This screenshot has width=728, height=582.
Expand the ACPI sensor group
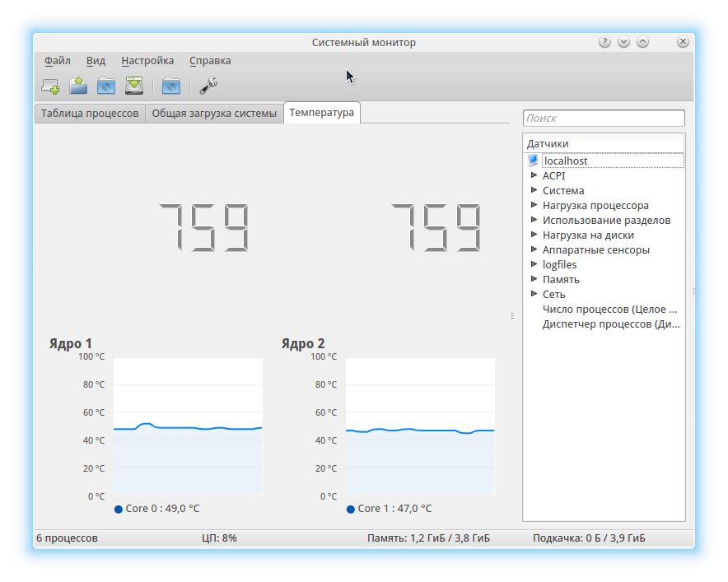pyautogui.click(x=534, y=175)
